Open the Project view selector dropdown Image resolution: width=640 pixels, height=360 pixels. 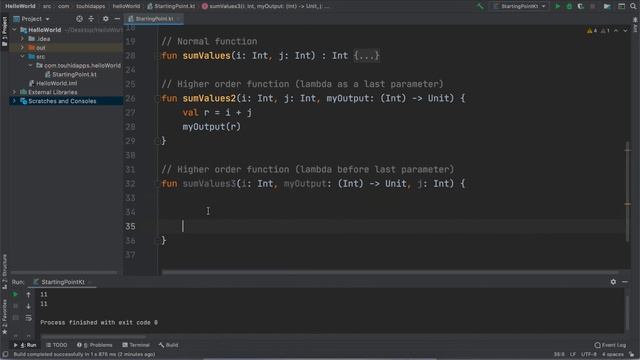coord(31,19)
